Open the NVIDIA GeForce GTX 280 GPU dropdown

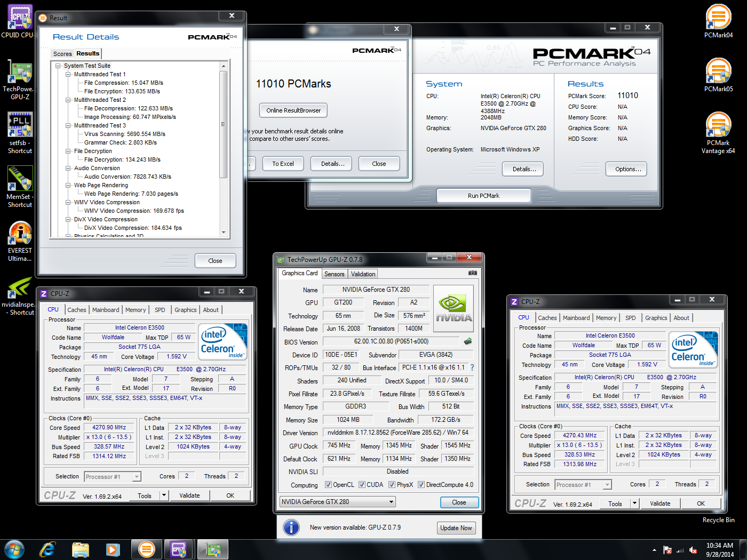[337, 501]
